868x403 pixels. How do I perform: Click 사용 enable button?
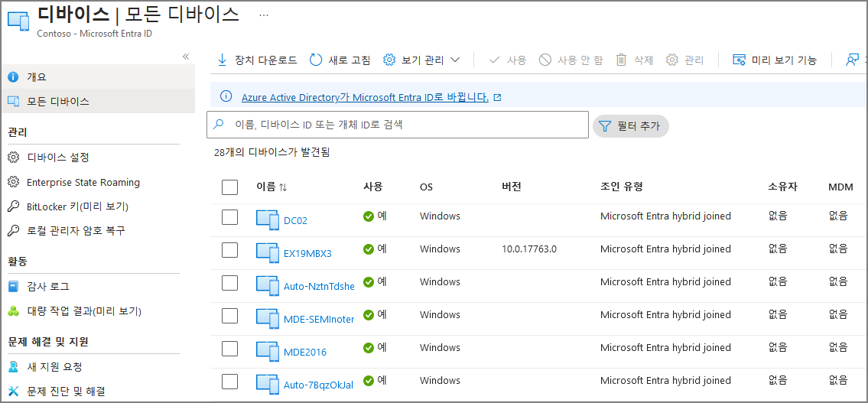(508, 60)
